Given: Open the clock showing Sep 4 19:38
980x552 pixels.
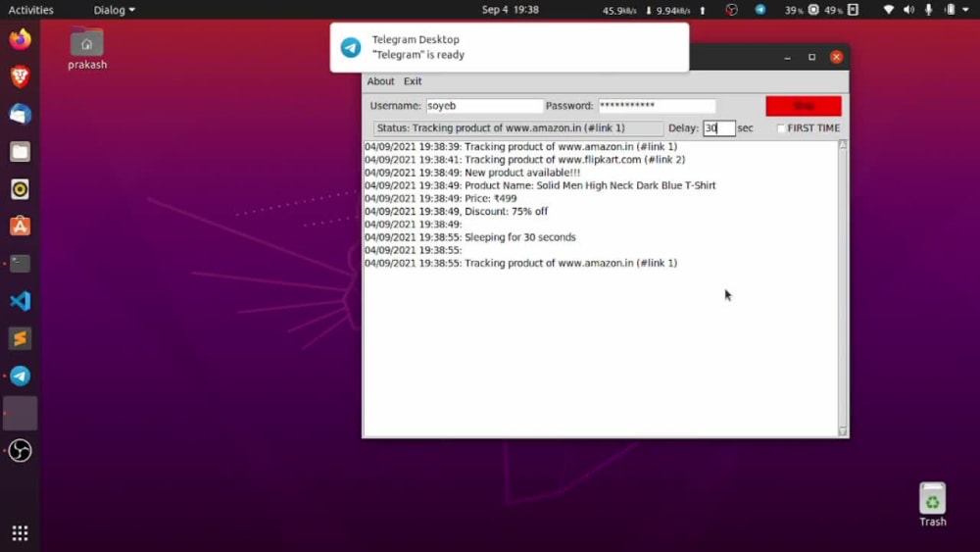Looking at the screenshot, I should tap(510, 10).
